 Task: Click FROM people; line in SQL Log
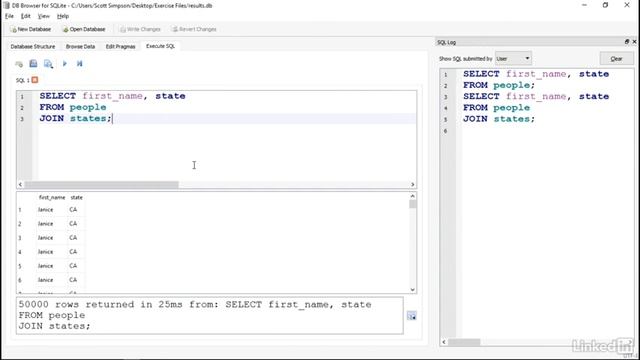tap(499, 85)
